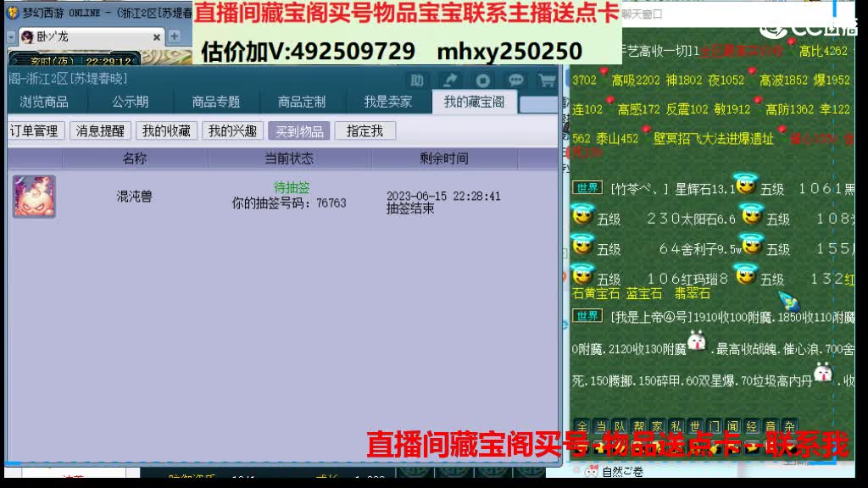This screenshot has height=488, width=868.
Task: Open 消息提醒 notifications
Action: (100, 131)
